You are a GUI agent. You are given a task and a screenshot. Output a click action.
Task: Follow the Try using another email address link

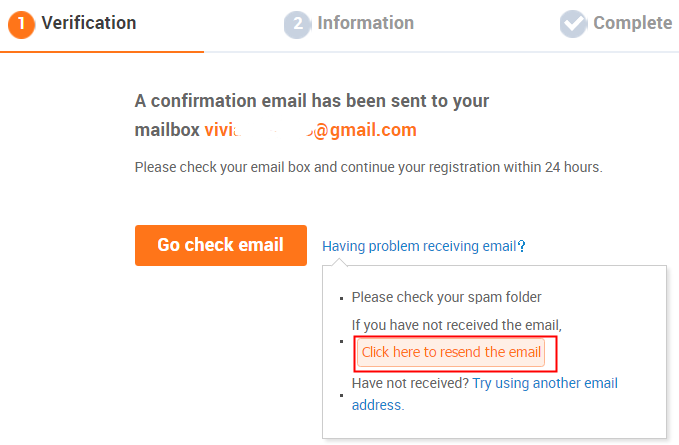(545, 383)
